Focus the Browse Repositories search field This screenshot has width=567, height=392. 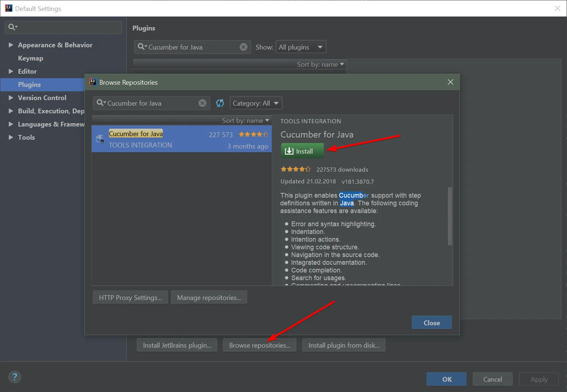click(152, 103)
